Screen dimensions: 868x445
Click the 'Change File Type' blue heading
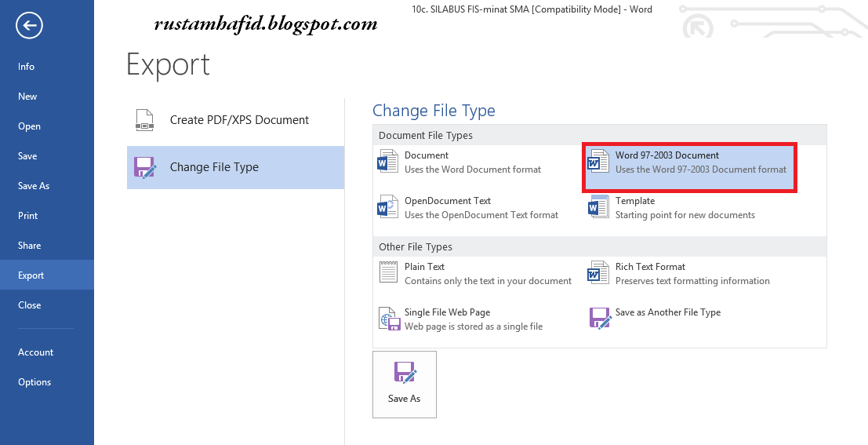434,111
